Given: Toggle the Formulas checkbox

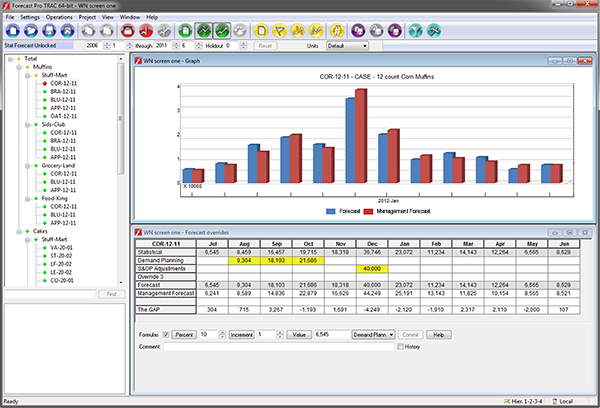Looking at the screenshot, I should click(x=166, y=335).
